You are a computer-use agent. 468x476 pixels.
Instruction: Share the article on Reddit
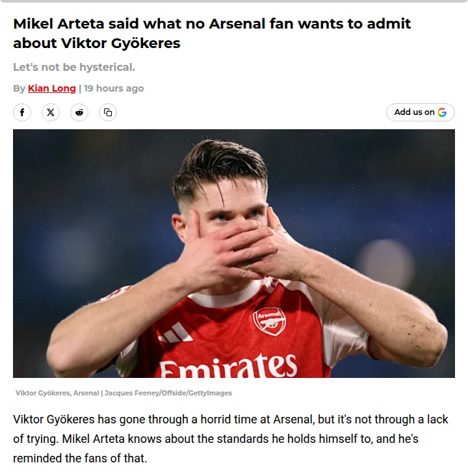[x=79, y=112]
